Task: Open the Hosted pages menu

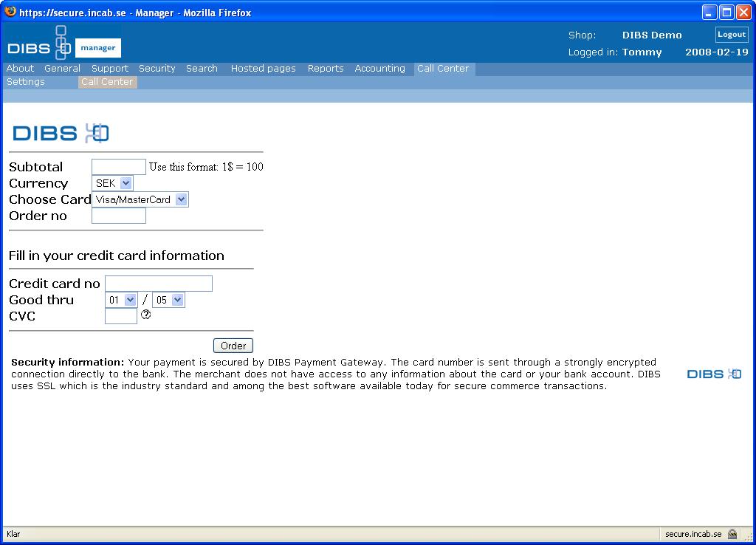Action: tap(264, 69)
